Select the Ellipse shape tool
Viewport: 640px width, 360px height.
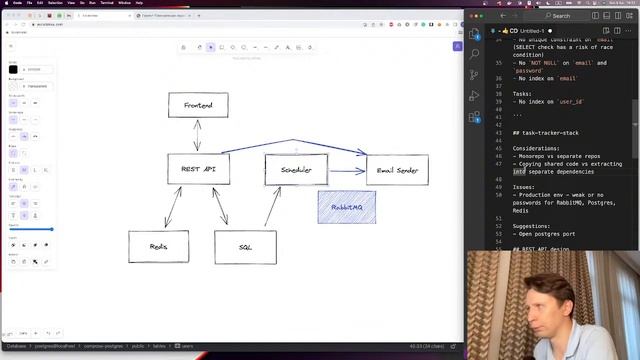[x=244, y=47]
